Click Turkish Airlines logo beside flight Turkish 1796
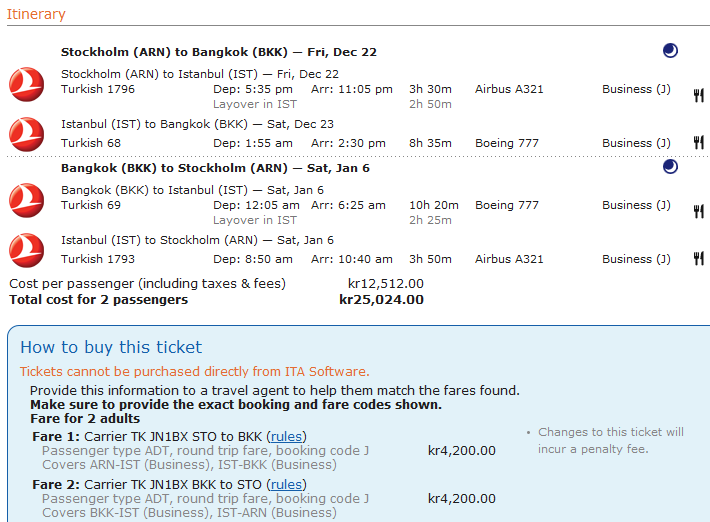This screenshot has height=522, width=710. tap(26, 82)
